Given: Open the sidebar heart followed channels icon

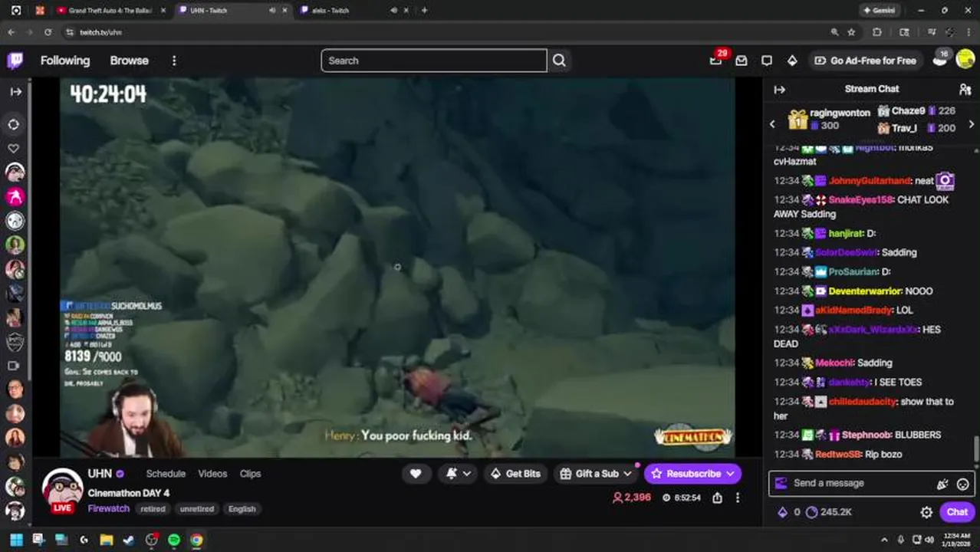Looking at the screenshot, I should click(14, 149).
